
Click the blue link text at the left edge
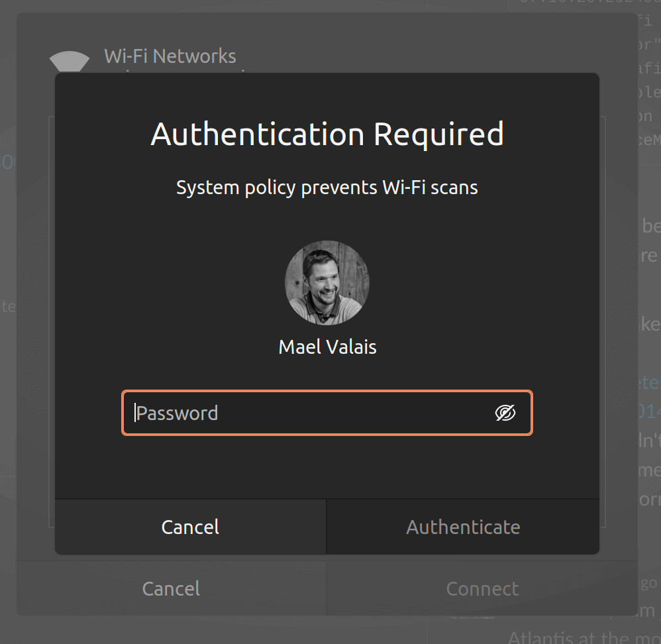[8, 162]
